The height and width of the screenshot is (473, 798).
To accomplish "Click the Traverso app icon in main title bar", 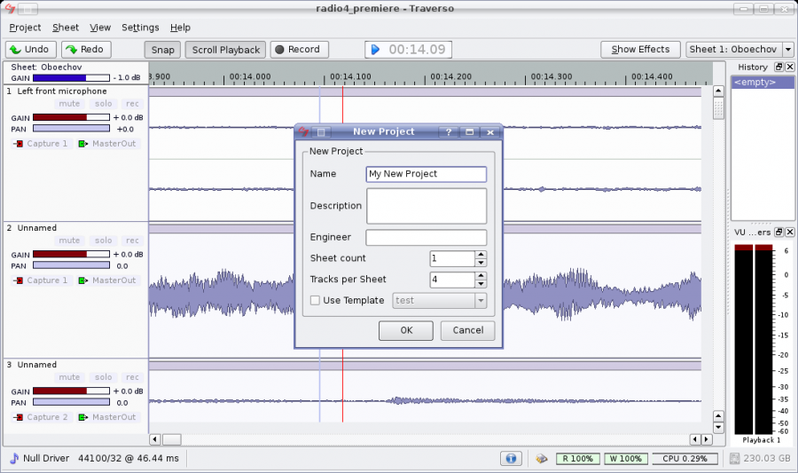I will point(10,9).
